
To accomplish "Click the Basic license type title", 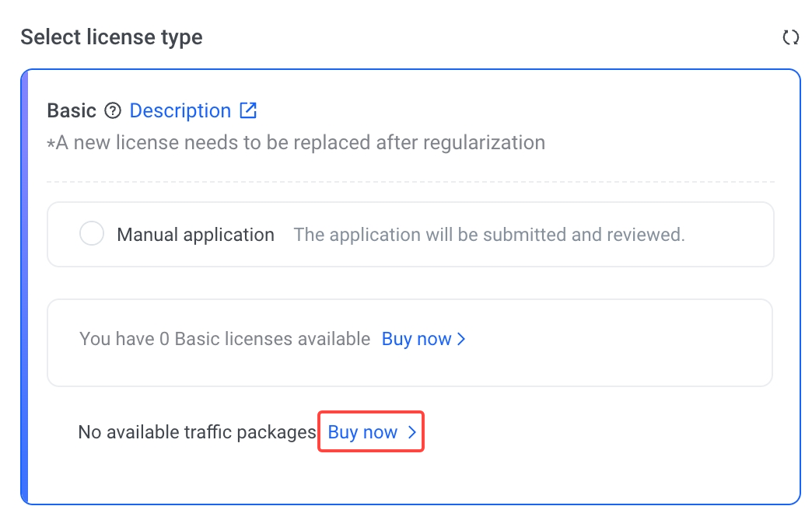I will coord(72,111).
